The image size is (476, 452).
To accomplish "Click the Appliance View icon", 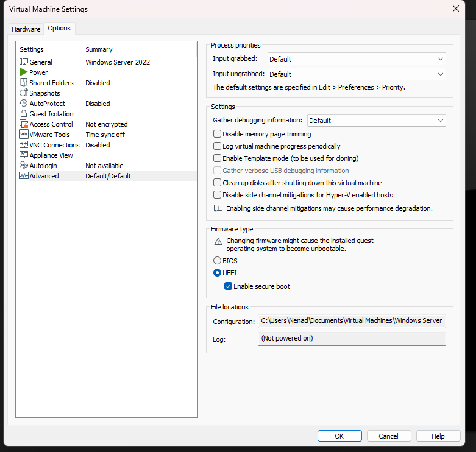I will [24, 155].
